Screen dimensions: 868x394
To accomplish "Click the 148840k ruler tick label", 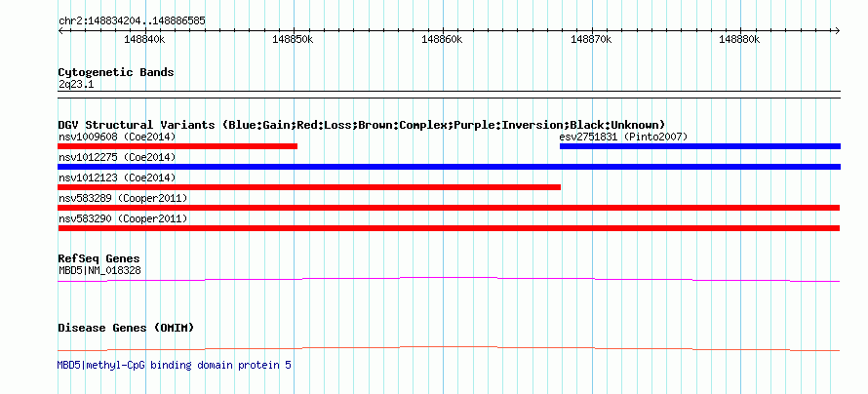I will [x=144, y=40].
